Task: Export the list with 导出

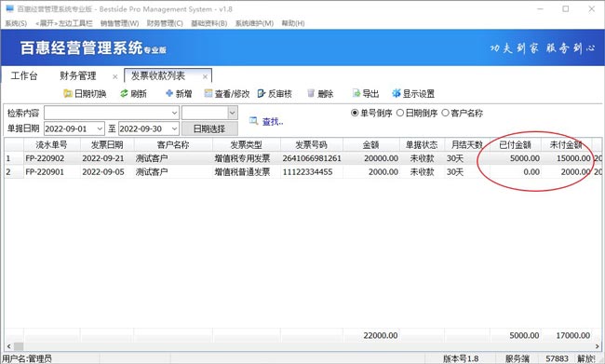Action: tap(366, 93)
